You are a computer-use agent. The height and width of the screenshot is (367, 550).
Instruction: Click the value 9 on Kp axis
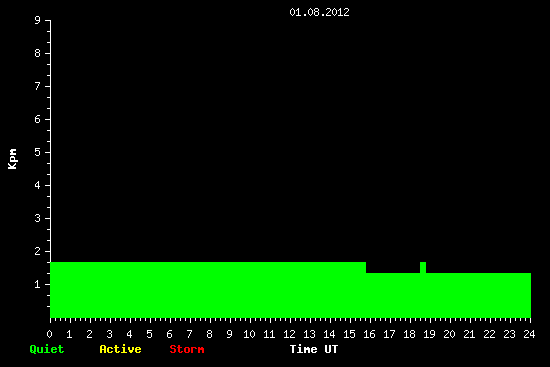[x=38, y=20]
